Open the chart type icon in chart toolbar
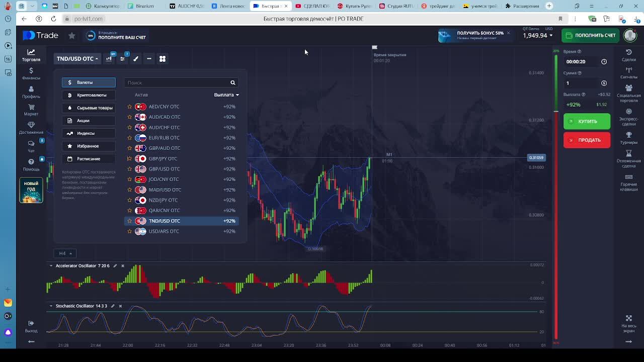Viewport: 644px width, 362px height. 109,59
